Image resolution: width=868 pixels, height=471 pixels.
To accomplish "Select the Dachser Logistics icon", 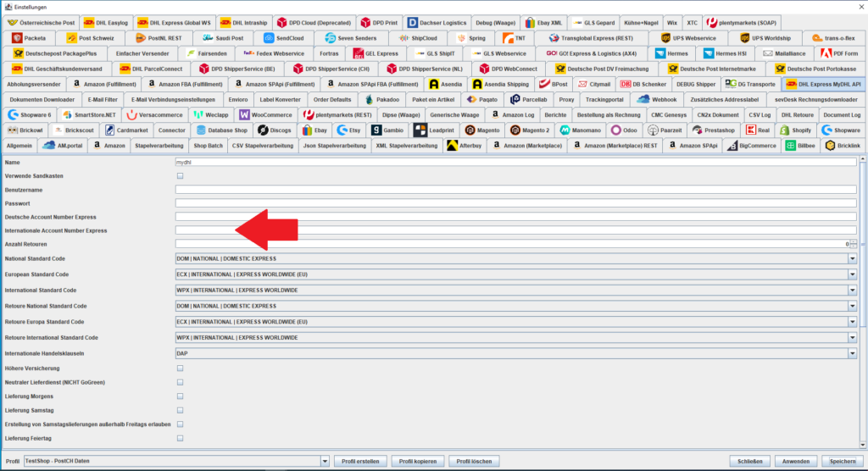I will pyautogui.click(x=413, y=23).
